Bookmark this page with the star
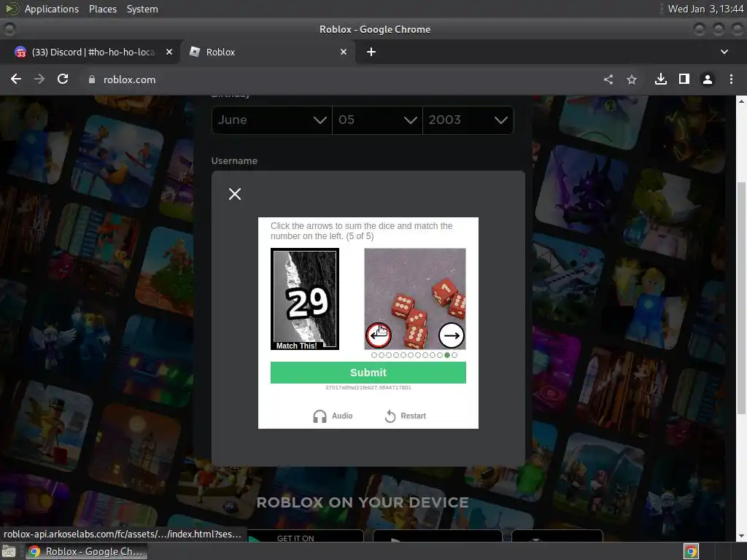Screen dimensions: 747x560 point(631,79)
